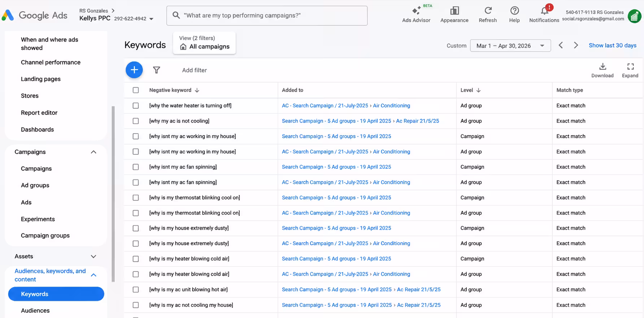
Task: Click the home icon in All campaigns view
Action: (x=183, y=47)
